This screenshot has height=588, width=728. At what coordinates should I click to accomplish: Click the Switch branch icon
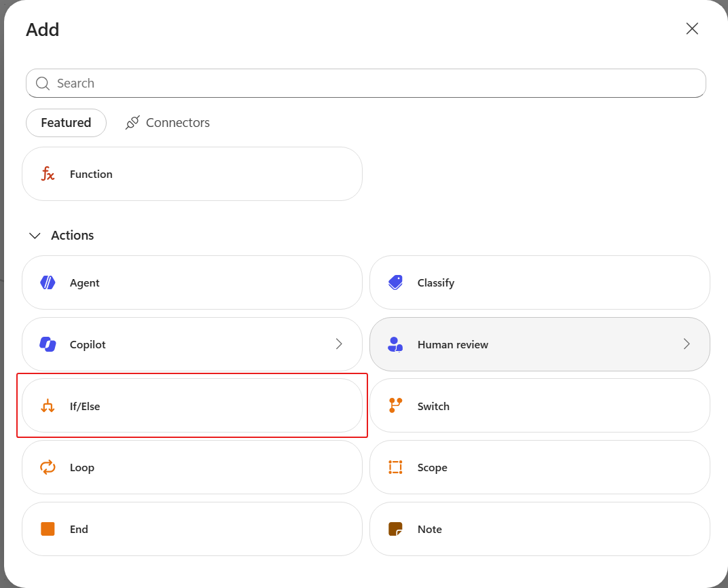[395, 405]
